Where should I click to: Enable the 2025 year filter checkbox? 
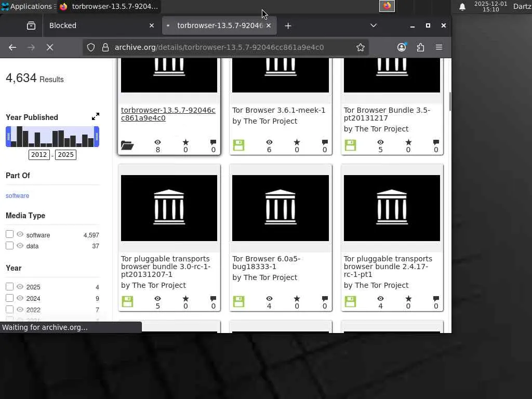[x=9, y=286]
